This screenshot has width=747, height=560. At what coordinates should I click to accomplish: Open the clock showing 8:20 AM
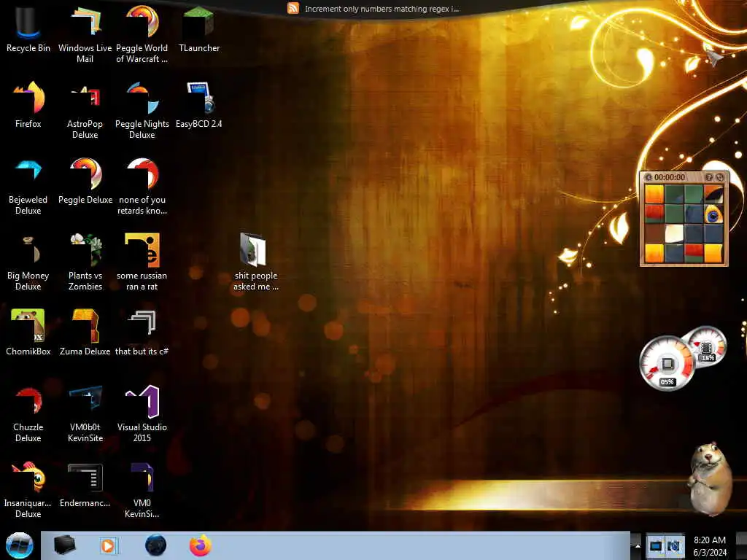tap(710, 545)
